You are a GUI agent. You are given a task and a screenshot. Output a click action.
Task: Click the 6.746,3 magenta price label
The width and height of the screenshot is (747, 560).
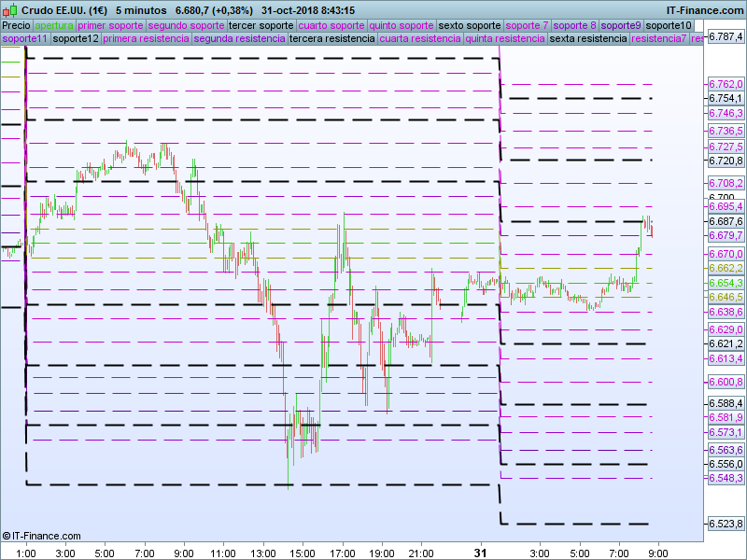726,113
